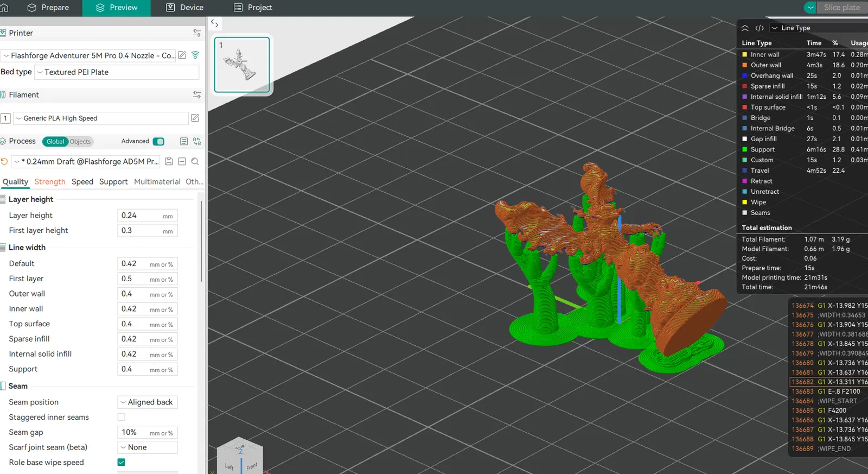
Task: Open the Strength settings tab
Action: (50, 182)
